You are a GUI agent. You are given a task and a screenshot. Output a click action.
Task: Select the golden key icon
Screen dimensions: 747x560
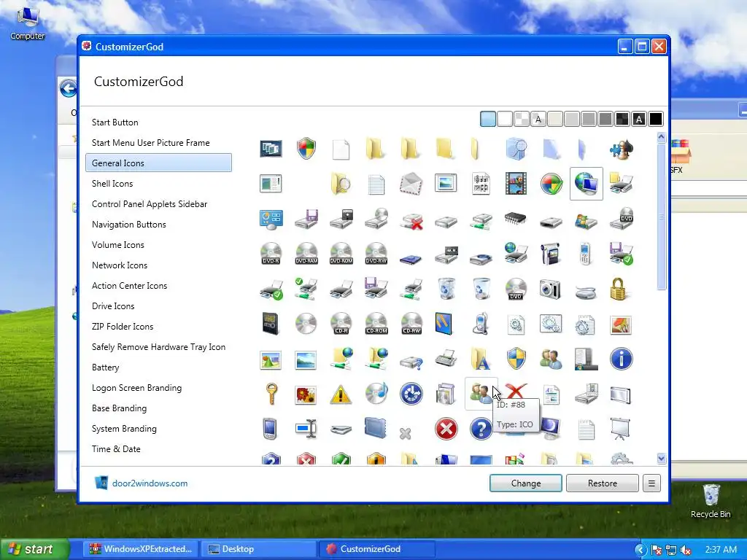(x=271, y=394)
